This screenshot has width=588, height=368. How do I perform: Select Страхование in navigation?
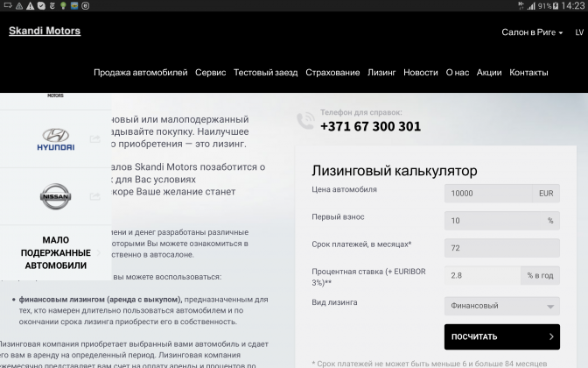coord(332,73)
